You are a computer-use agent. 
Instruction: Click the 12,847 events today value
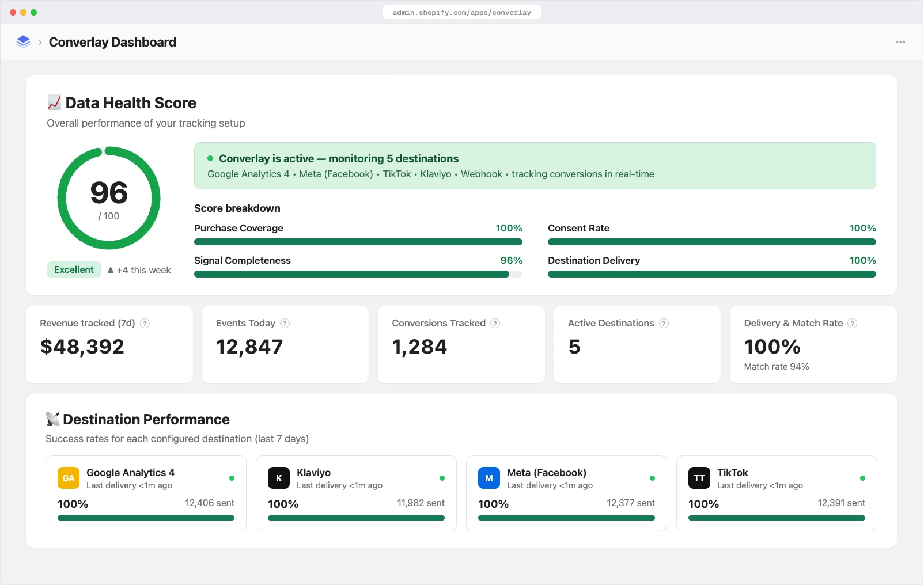tap(249, 347)
